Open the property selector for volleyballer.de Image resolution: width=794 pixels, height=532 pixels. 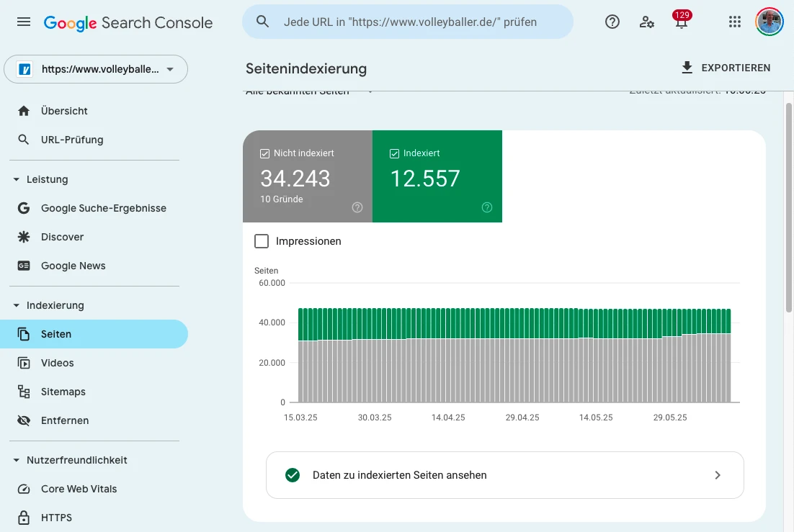click(96, 69)
